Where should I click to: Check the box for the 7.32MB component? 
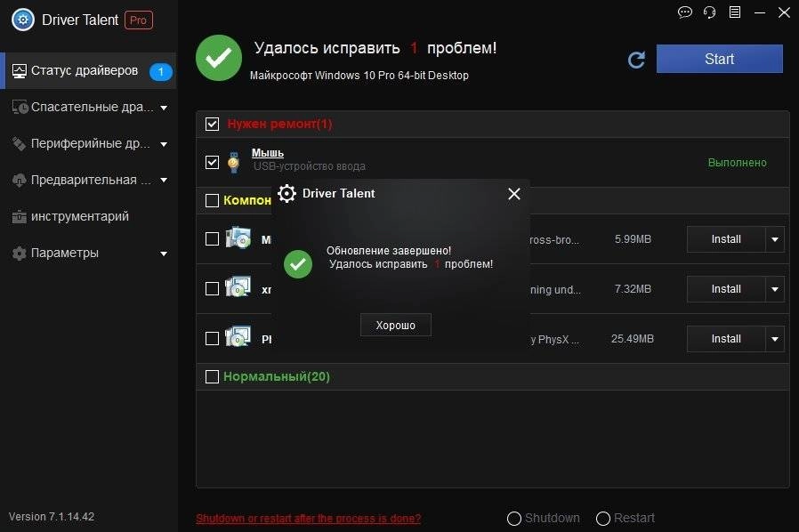(x=212, y=289)
